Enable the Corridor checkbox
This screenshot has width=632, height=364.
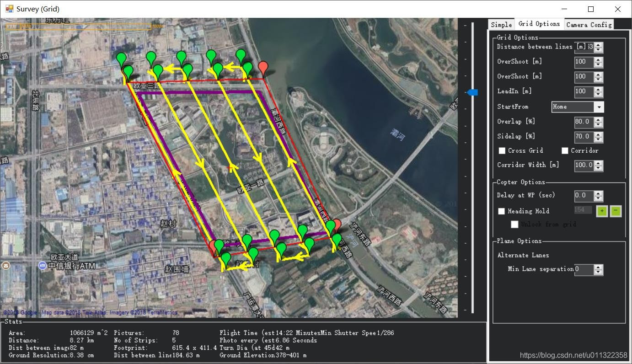point(565,150)
